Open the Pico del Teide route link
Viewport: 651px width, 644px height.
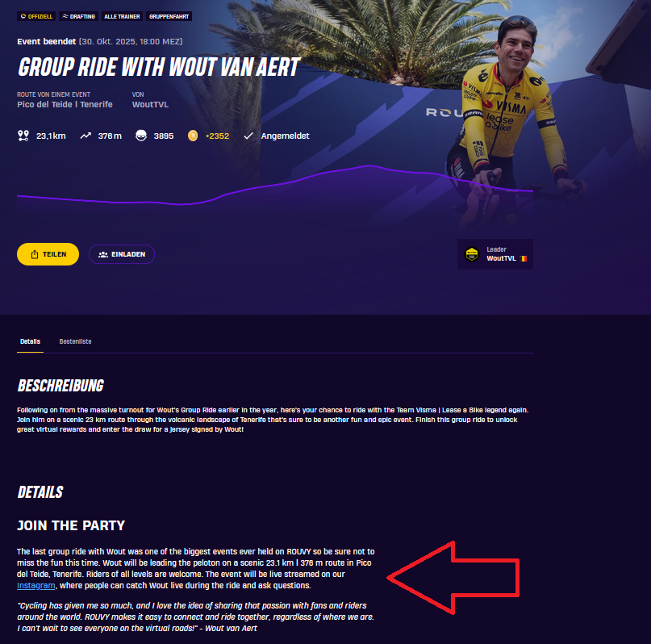[x=65, y=105]
